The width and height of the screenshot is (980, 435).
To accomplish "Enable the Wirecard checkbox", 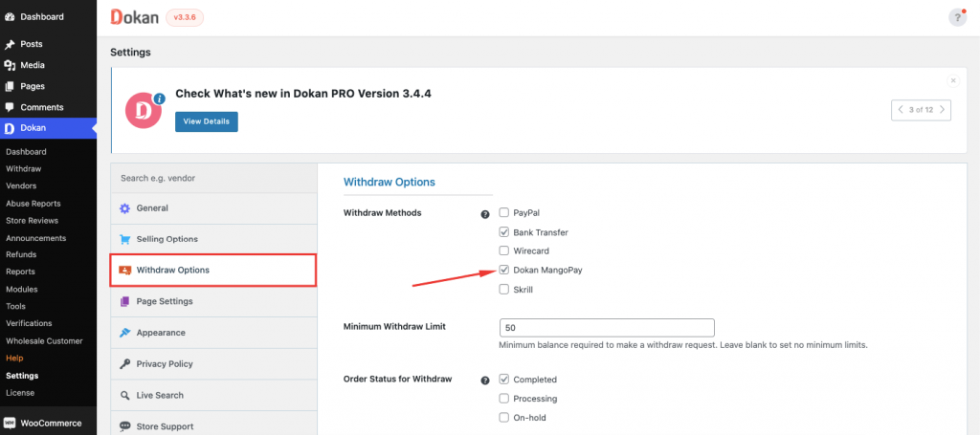I will (503, 250).
